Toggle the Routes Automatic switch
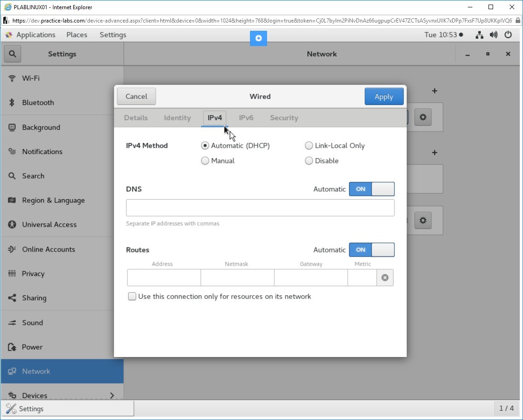 pos(372,250)
